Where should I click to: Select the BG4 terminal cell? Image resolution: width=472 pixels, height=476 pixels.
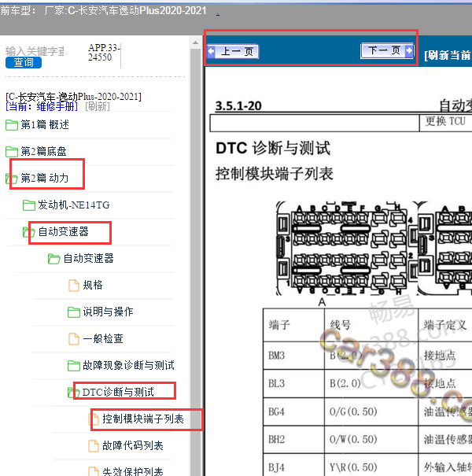[293, 411]
